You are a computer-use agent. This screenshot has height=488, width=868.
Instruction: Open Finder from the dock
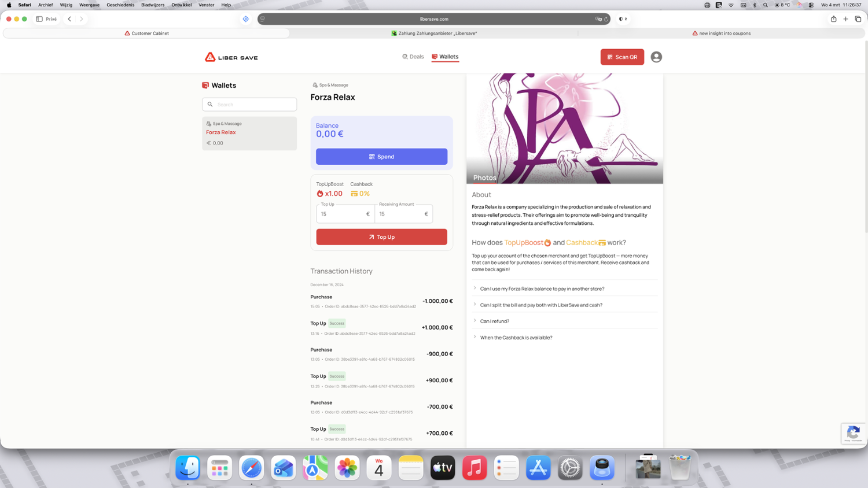click(187, 468)
